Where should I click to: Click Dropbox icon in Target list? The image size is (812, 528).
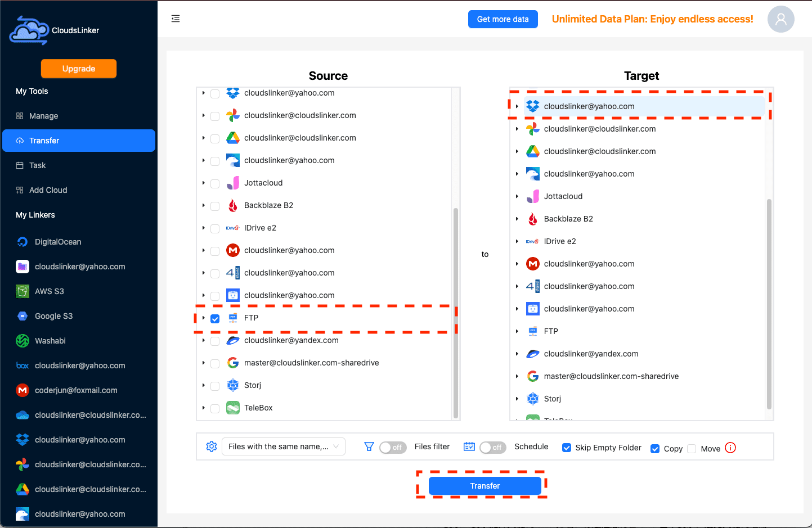click(x=533, y=106)
